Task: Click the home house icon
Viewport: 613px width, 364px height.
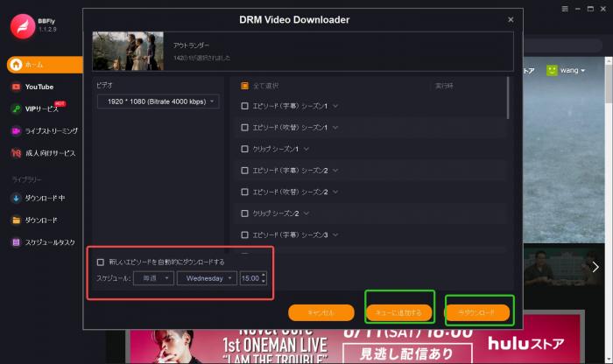Action: point(16,65)
